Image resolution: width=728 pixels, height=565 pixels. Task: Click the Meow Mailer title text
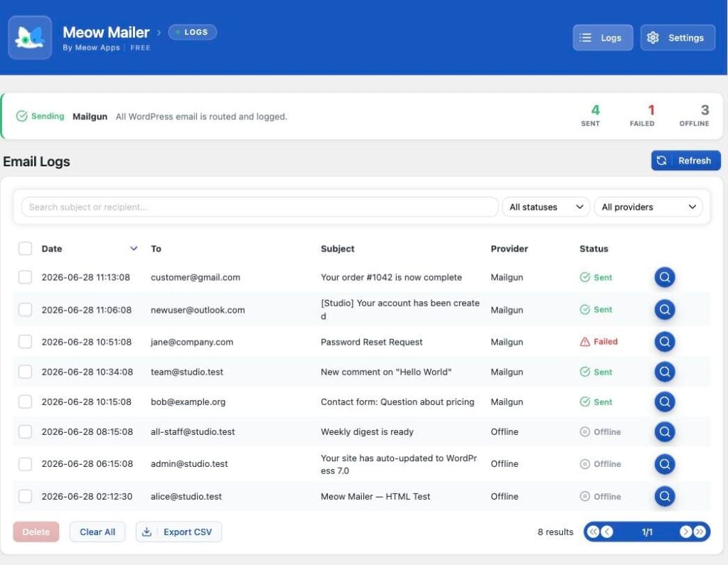point(106,32)
